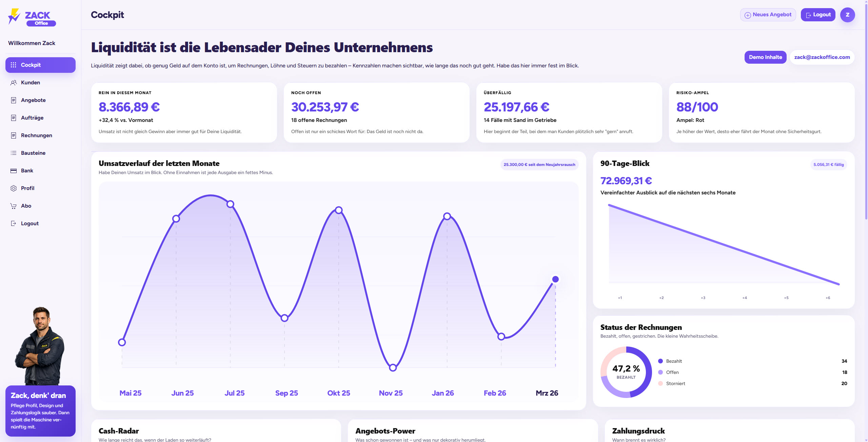Click the Abo shopping cart icon
868x442 pixels.
tap(14, 206)
